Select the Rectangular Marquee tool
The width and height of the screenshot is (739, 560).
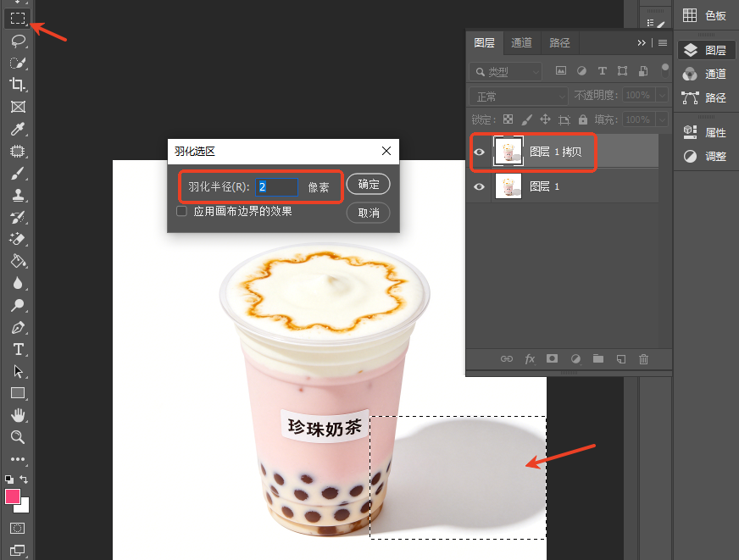pos(18,19)
